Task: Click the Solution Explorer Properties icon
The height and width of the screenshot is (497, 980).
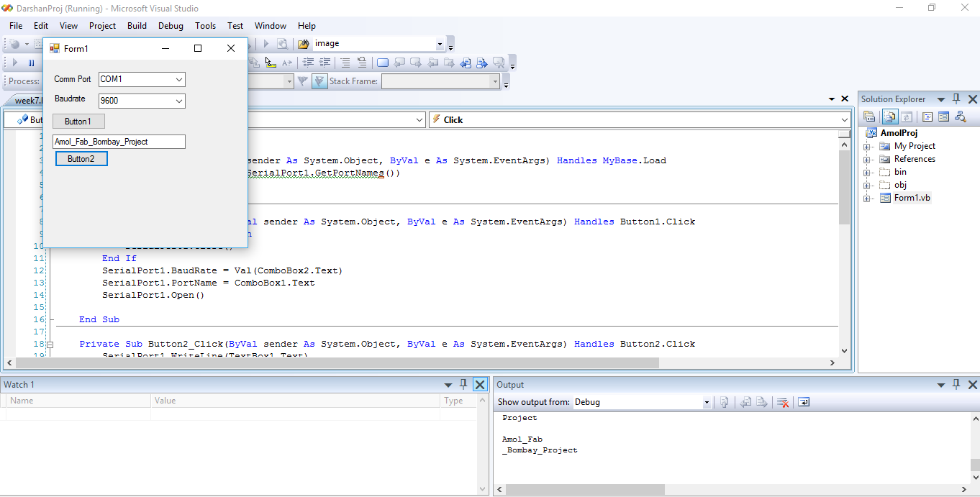Action: pyautogui.click(x=869, y=117)
